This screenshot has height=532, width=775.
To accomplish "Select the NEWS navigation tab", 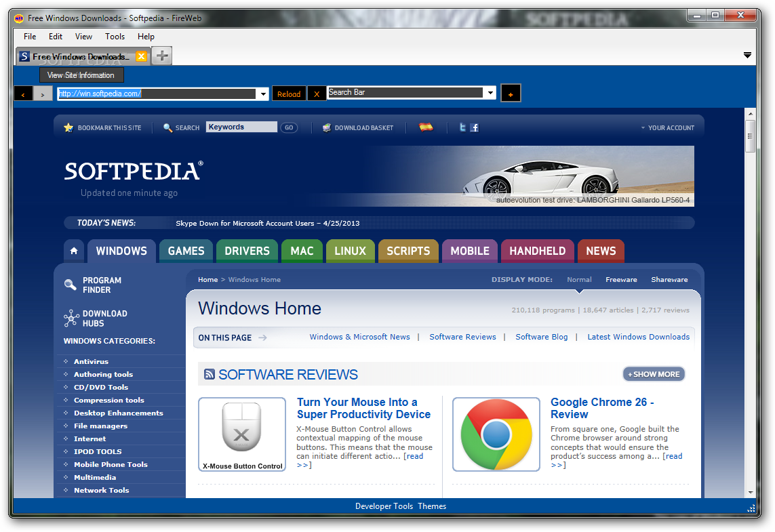I will point(601,251).
